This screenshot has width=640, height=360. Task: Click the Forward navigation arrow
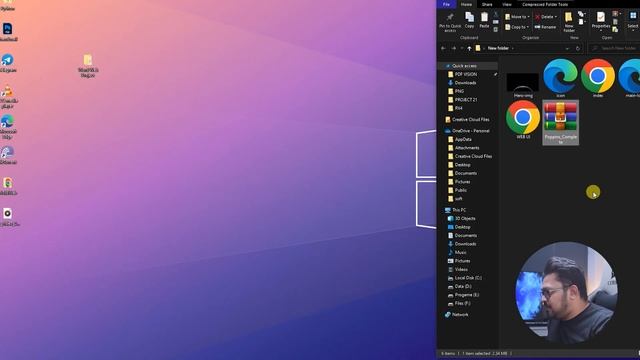tap(453, 48)
